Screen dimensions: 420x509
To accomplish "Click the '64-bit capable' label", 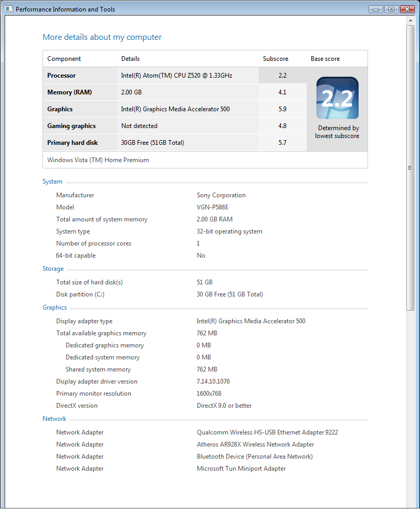I will [x=76, y=256].
